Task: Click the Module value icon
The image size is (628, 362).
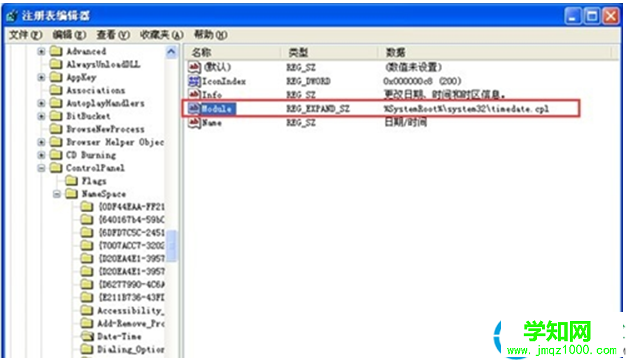Action: [194, 109]
